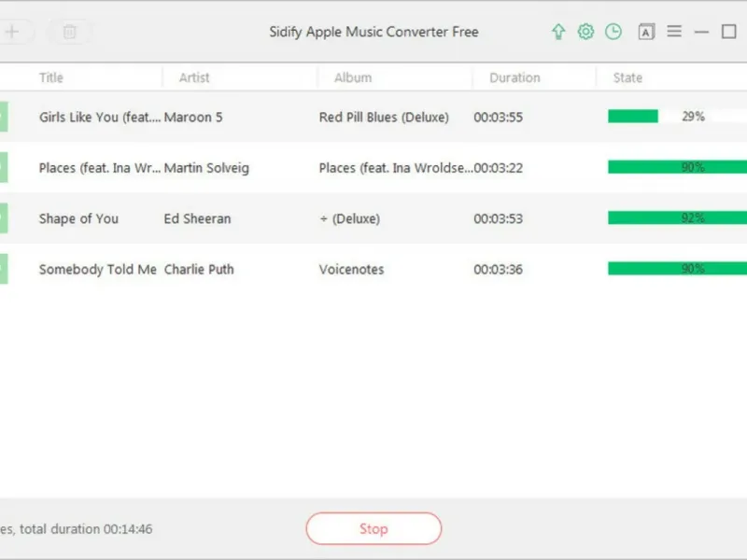Click green music icon beside Shape of You

3,218
